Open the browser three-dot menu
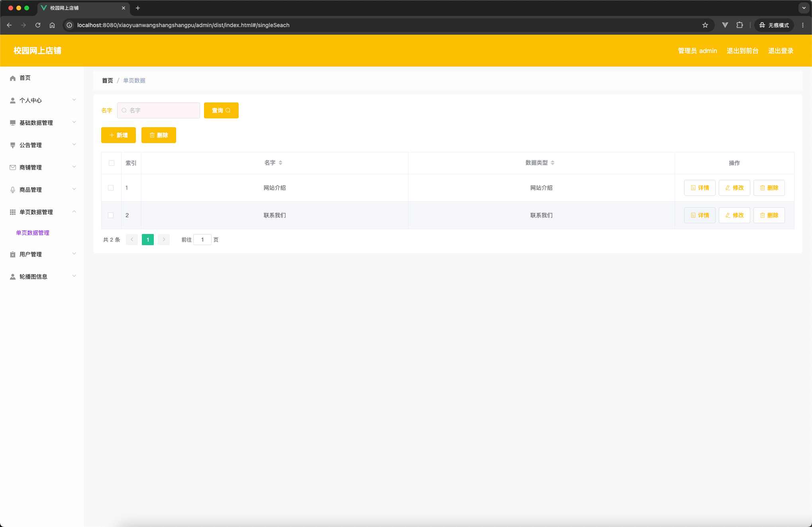This screenshot has height=527, width=812. [x=803, y=25]
